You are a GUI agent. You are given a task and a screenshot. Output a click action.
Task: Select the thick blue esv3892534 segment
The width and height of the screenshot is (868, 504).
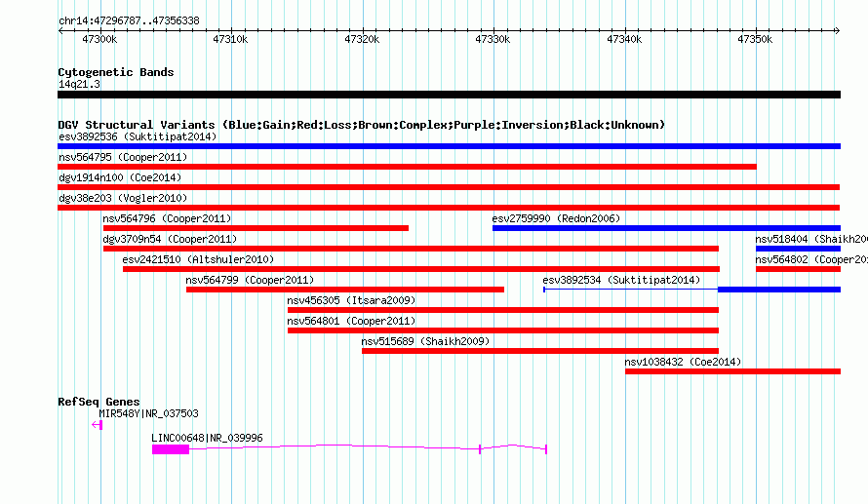tap(779, 290)
